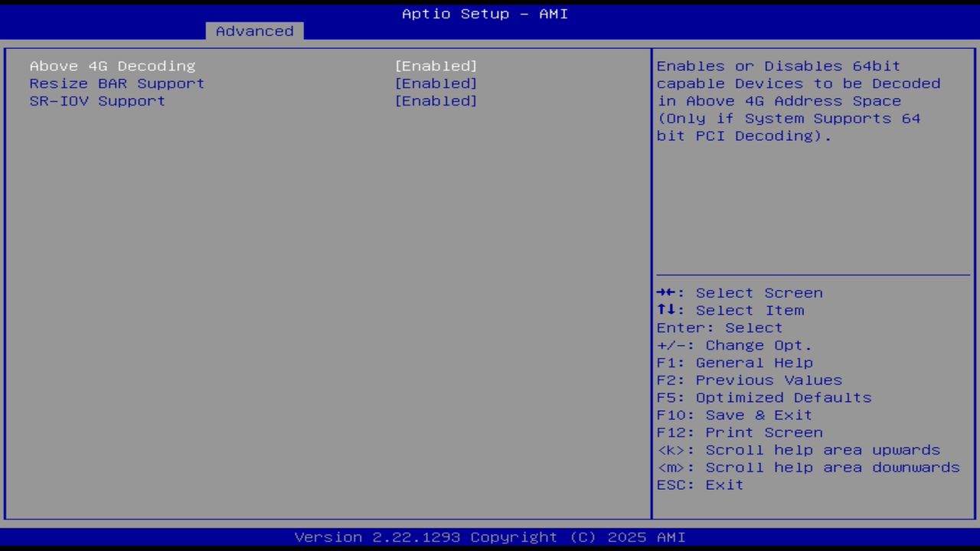Image resolution: width=980 pixels, height=551 pixels.
Task: Click the Aptio Setup title bar
Action: (484, 13)
